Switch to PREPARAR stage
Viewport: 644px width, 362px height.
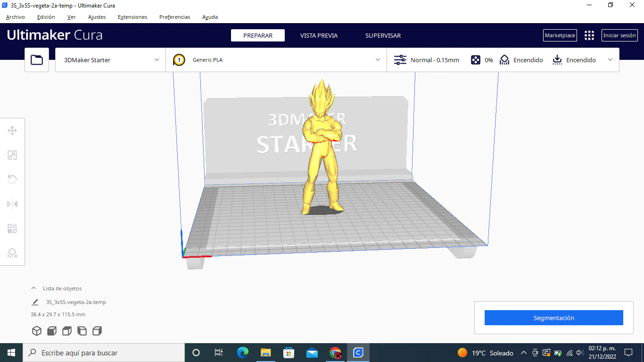pyautogui.click(x=258, y=35)
